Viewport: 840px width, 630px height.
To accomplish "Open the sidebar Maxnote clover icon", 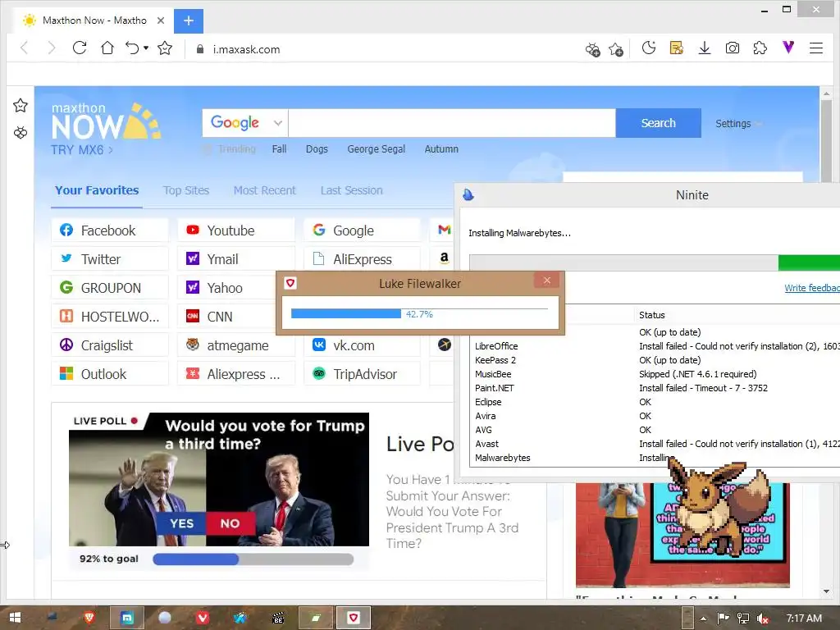I will [x=21, y=133].
